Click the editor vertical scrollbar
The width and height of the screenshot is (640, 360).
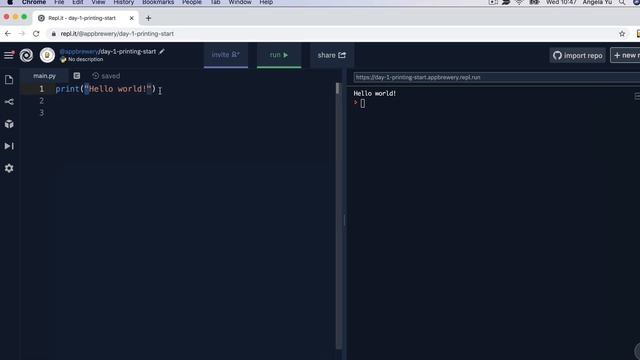tap(338, 216)
